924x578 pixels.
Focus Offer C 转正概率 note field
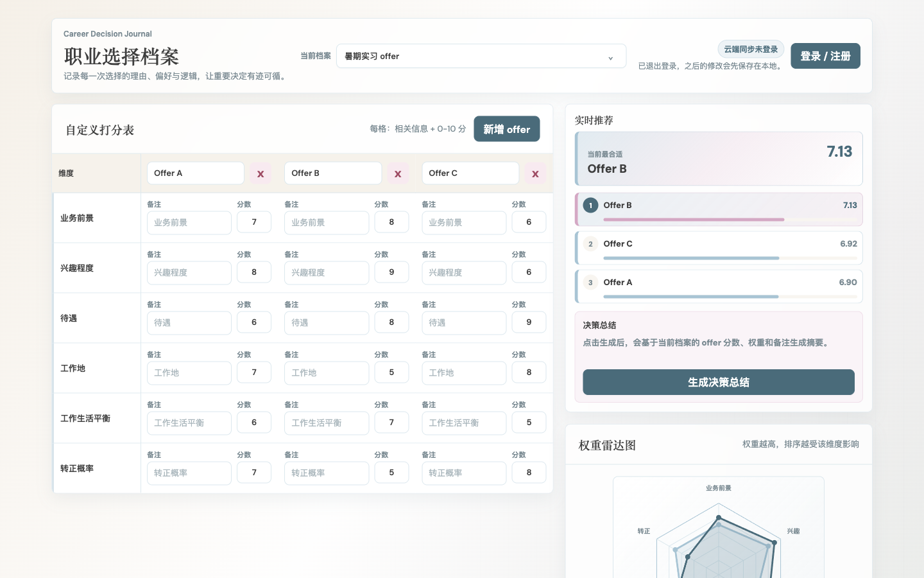pyautogui.click(x=464, y=473)
